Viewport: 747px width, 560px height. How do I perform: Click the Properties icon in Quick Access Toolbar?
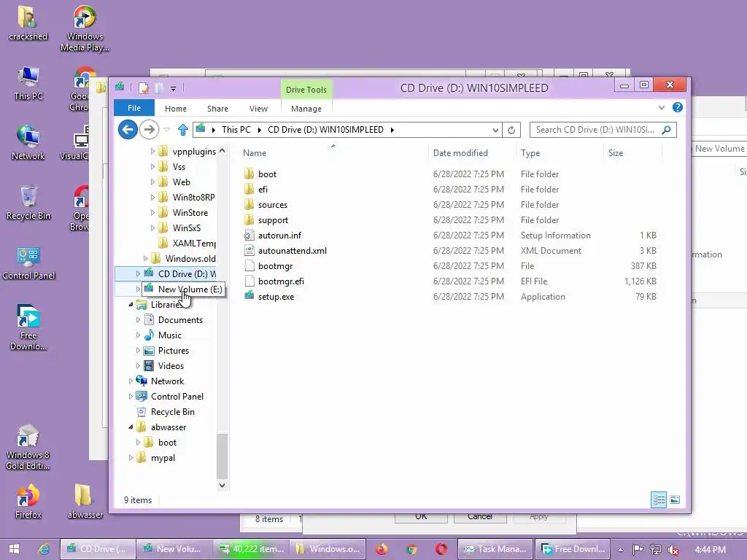pos(144,88)
